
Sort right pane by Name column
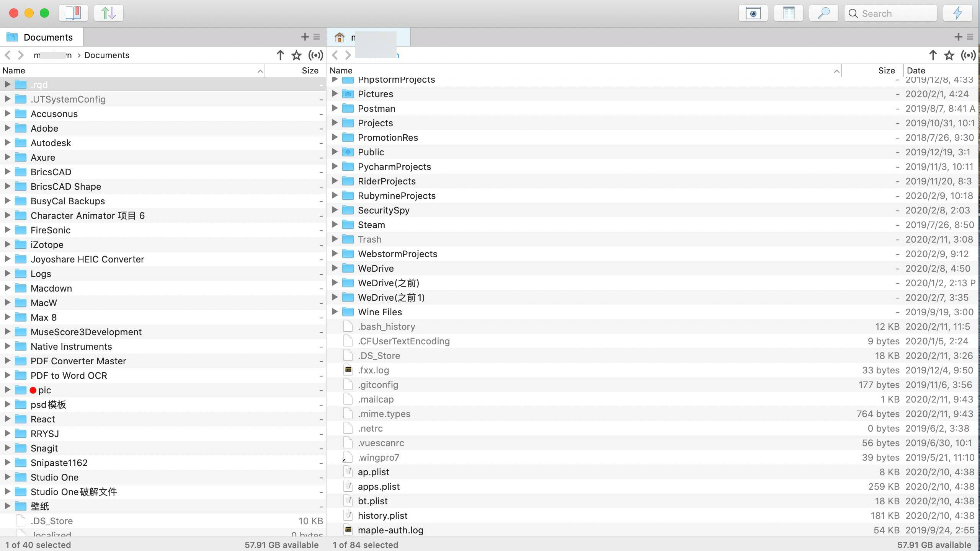pyautogui.click(x=584, y=70)
